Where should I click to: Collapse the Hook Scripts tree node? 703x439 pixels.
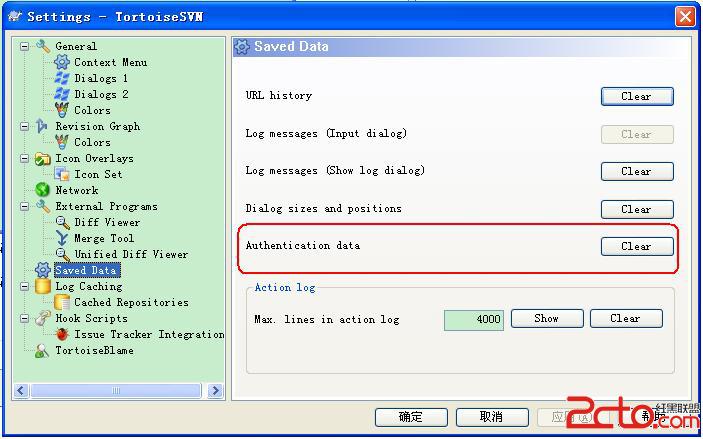[x=25, y=318]
